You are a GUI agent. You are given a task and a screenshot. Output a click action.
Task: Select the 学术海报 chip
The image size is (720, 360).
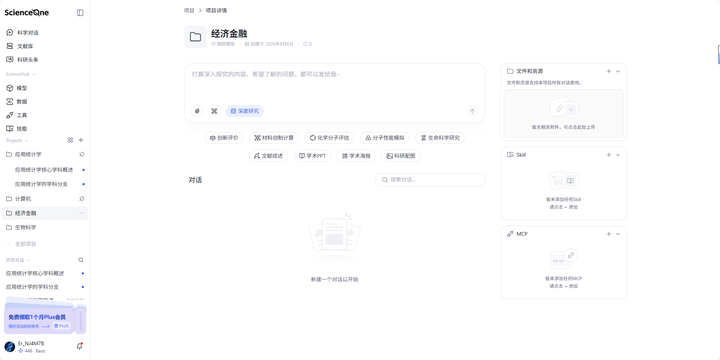click(356, 156)
